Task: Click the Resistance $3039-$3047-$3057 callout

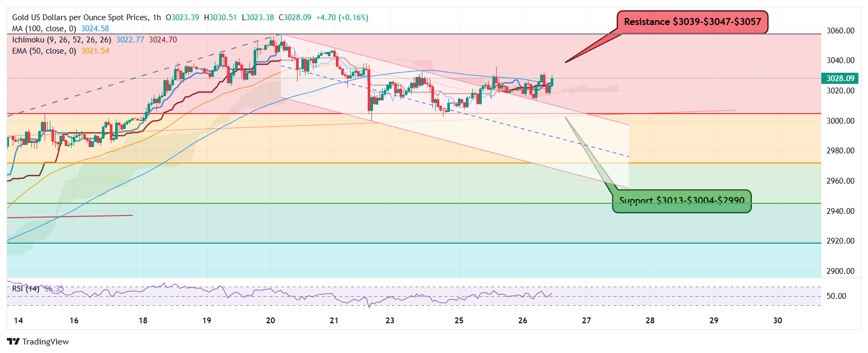Action: 692,22
